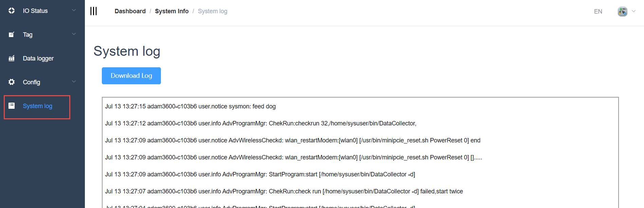This screenshot has height=208, width=644.
Task: Go to Dashboard via breadcrumb
Action: [x=130, y=11]
